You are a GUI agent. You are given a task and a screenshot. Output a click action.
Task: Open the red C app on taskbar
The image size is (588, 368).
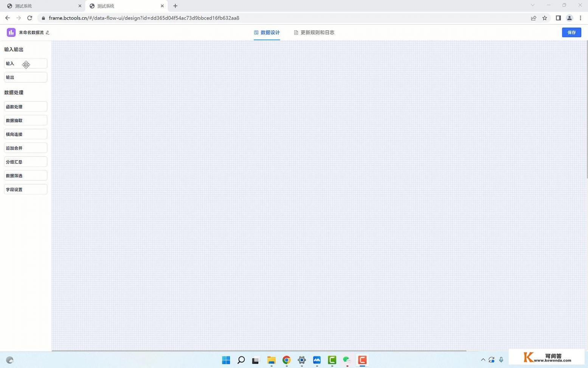click(x=362, y=360)
